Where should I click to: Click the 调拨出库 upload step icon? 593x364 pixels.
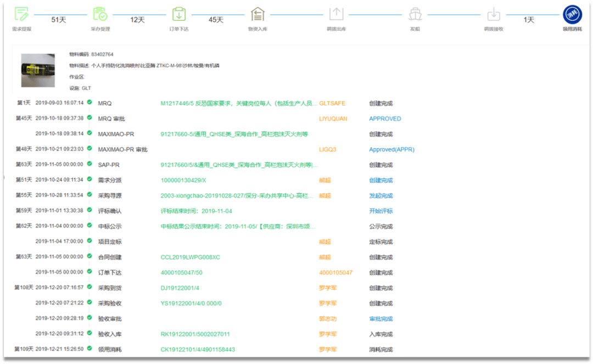pos(336,14)
